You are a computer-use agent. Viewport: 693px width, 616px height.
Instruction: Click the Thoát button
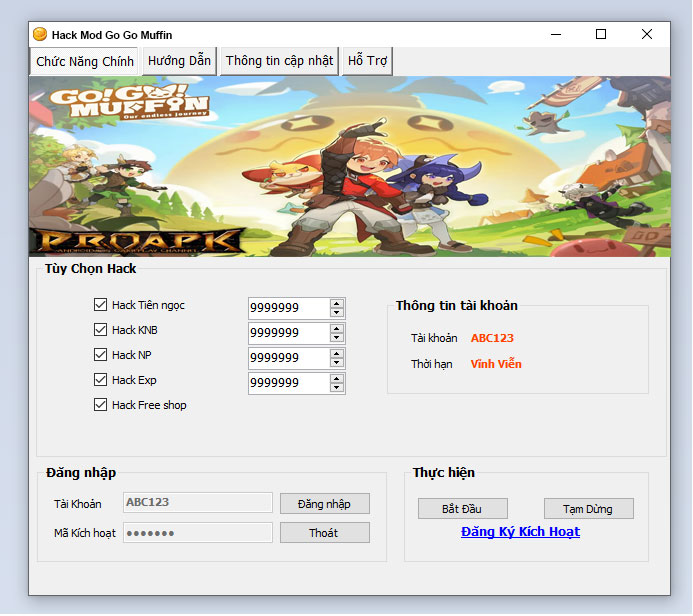325,533
